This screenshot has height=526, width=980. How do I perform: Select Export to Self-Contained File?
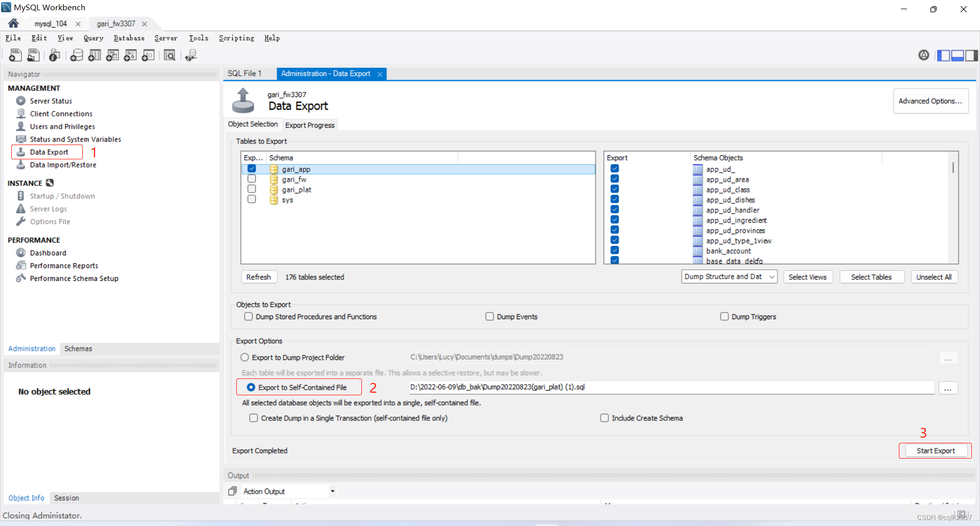click(x=251, y=387)
